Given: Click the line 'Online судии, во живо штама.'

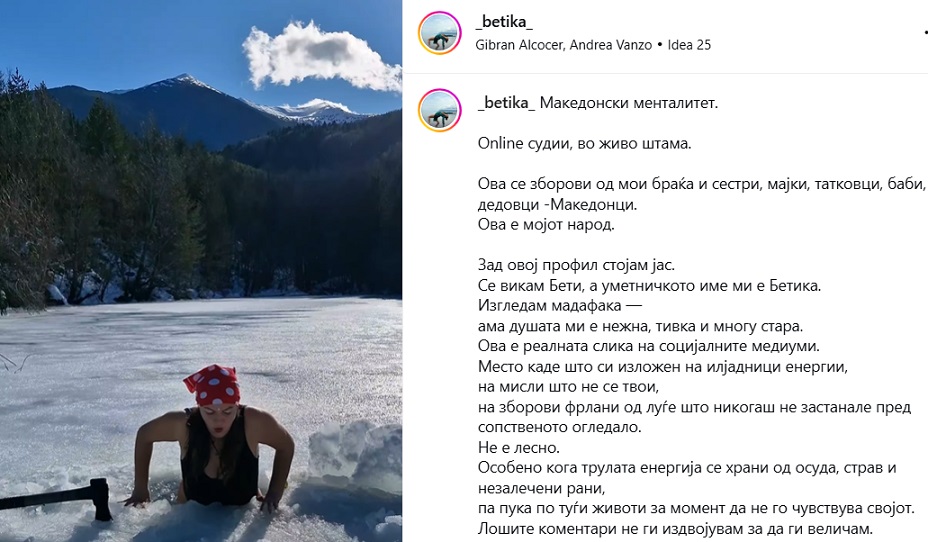Looking at the screenshot, I should (584, 144).
